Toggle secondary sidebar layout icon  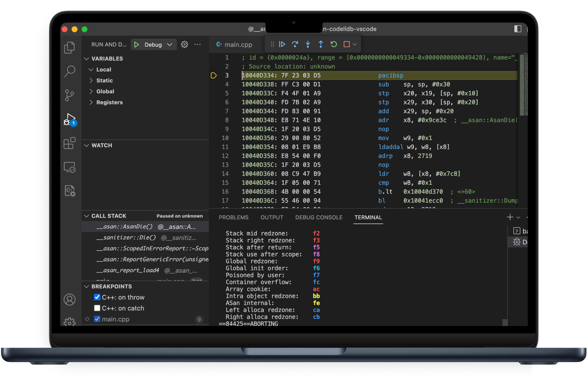(518, 29)
